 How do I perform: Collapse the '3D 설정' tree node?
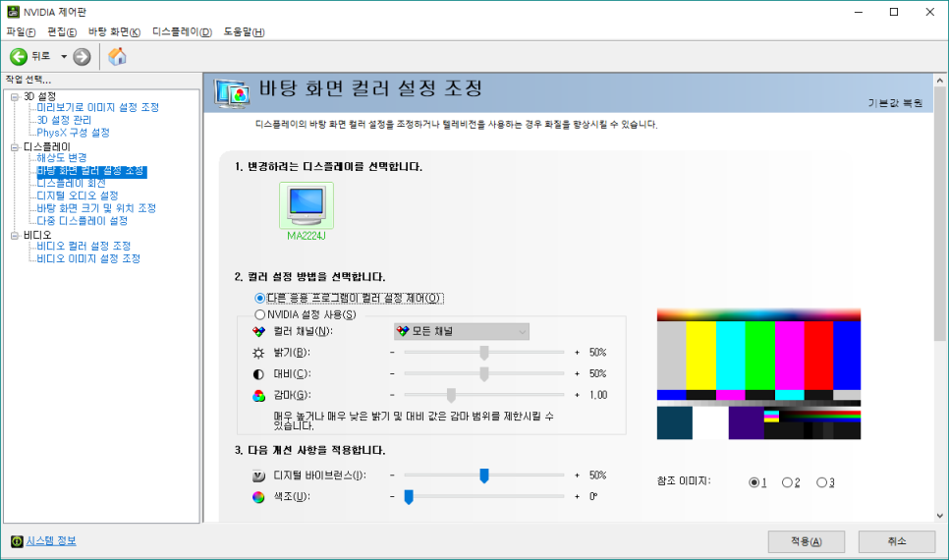15,97
